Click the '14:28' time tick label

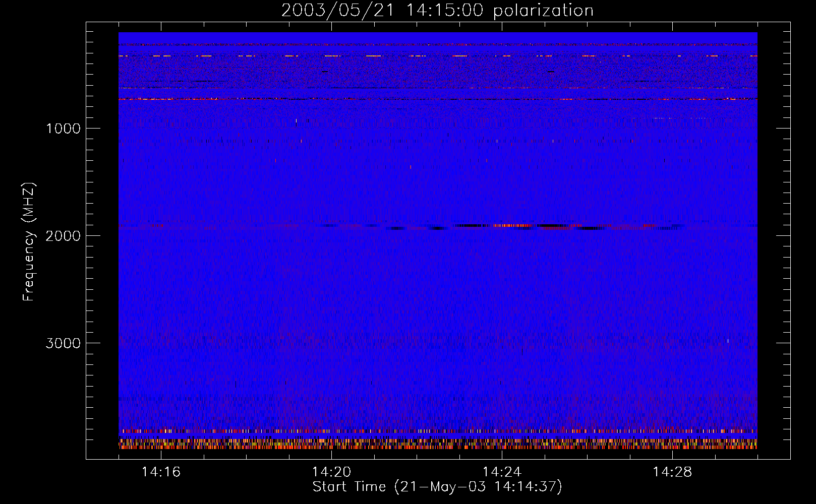(672, 472)
